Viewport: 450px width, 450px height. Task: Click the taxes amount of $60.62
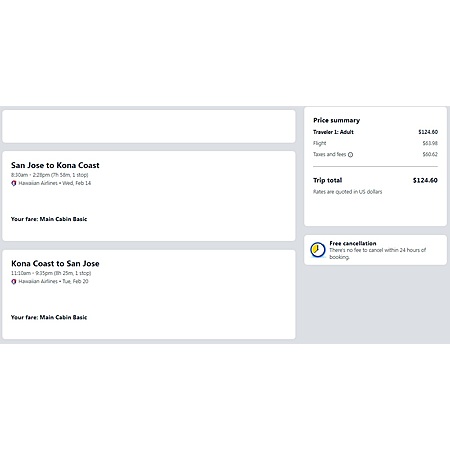pos(430,154)
